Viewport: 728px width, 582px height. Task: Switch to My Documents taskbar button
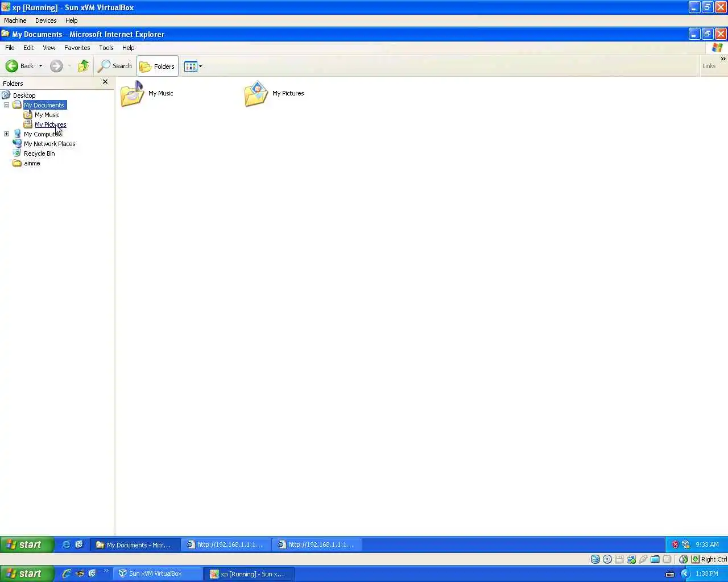(x=135, y=544)
